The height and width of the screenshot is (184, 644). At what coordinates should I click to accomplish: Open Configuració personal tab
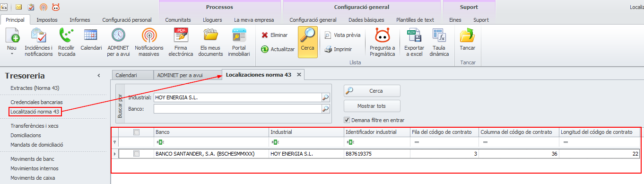[127, 20]
